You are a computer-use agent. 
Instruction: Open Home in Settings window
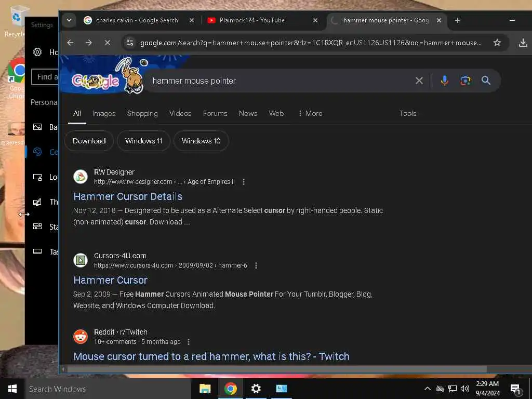pyautogui.click(x=46, y=52)
